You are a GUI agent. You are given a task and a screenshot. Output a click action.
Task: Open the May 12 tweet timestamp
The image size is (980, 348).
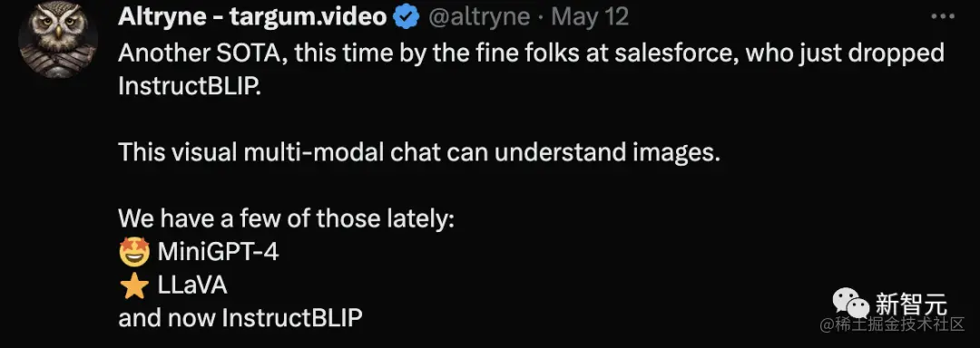(x=590, y=17)
